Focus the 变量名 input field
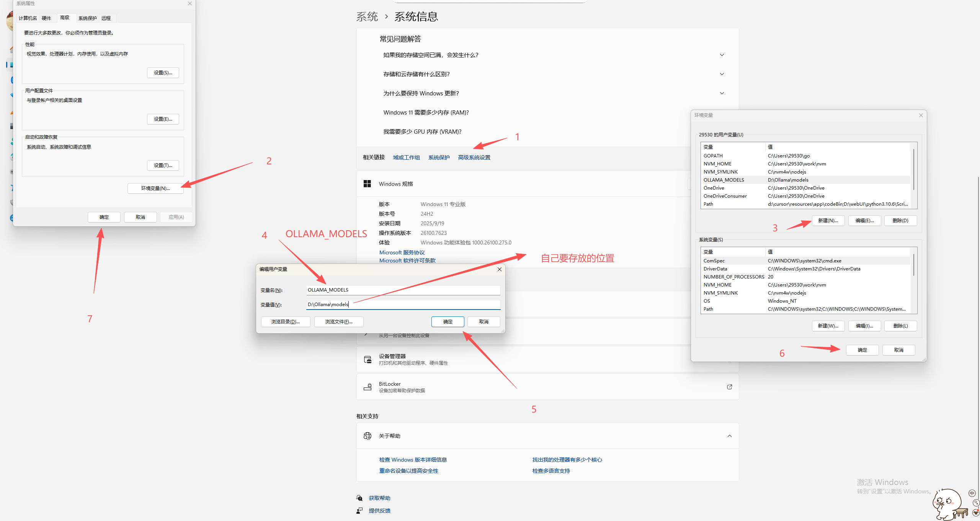This screenshot has height=521, width=980. (x=403, y=290)
